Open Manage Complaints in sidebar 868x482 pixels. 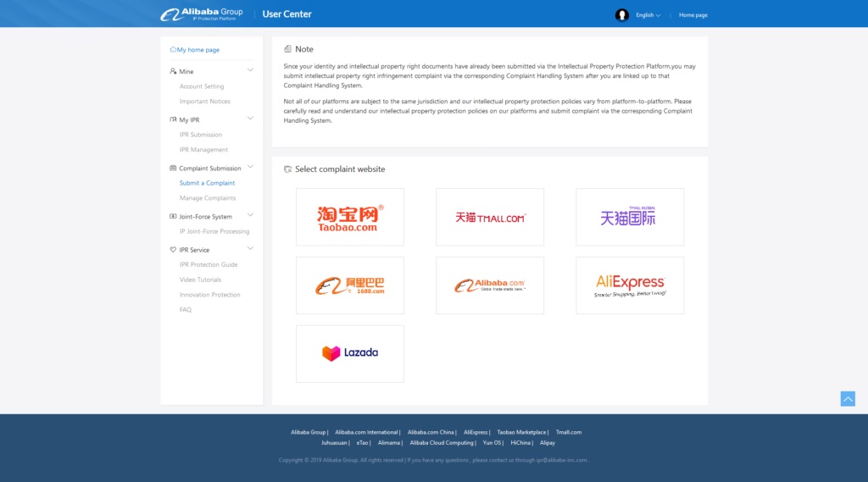208,198
